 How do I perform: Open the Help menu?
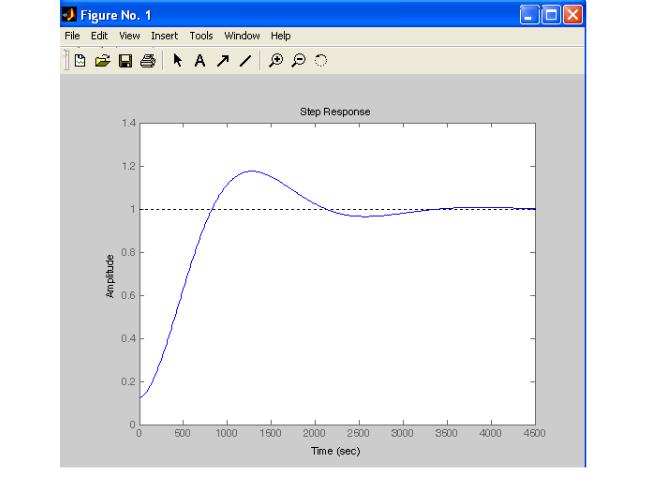click(281, 36)
